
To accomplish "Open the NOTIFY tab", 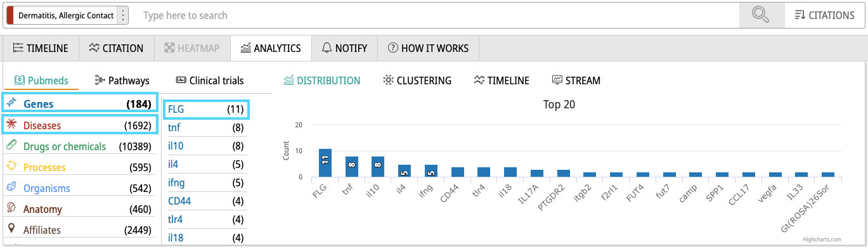I will [344, 48].
